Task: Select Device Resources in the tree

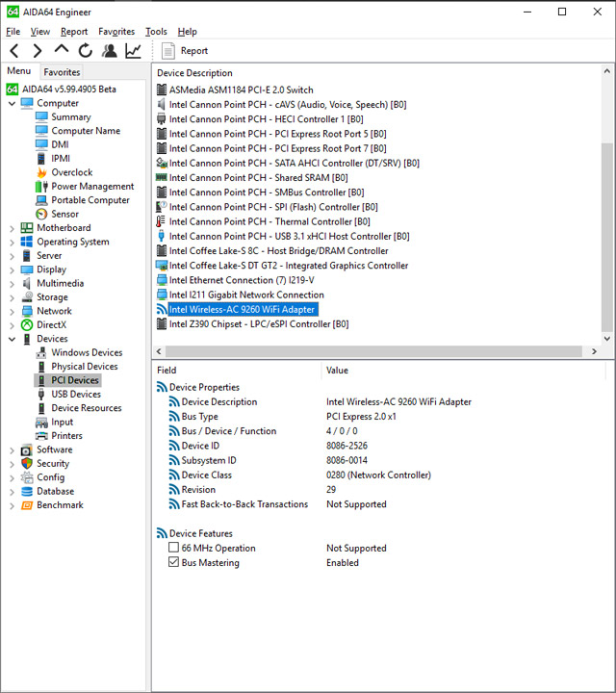Action: (87, 408)
